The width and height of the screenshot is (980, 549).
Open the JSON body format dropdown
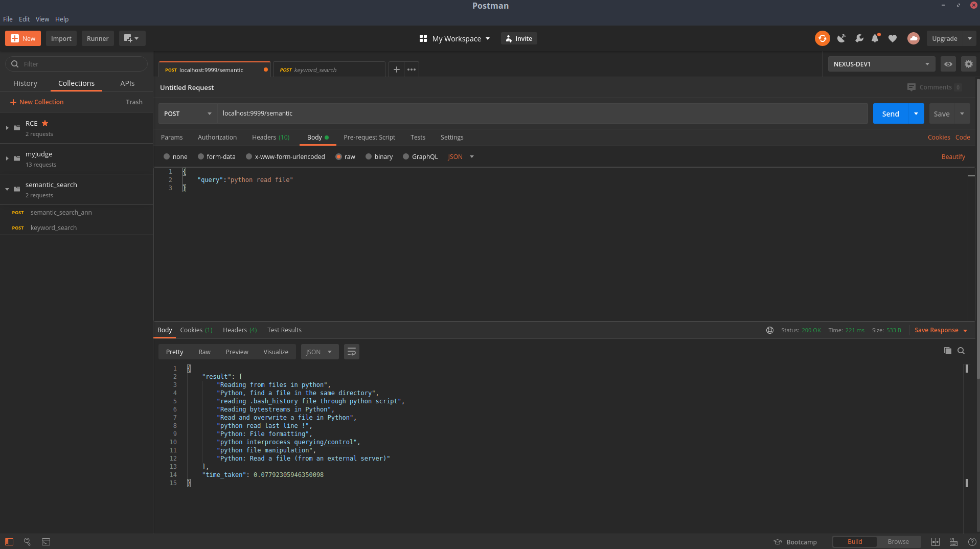point(461,157)
